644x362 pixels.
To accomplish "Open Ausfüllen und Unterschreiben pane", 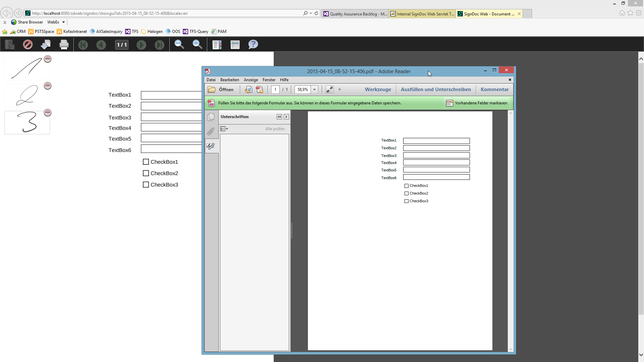I will pyautogui.click(x=436, y=90).
